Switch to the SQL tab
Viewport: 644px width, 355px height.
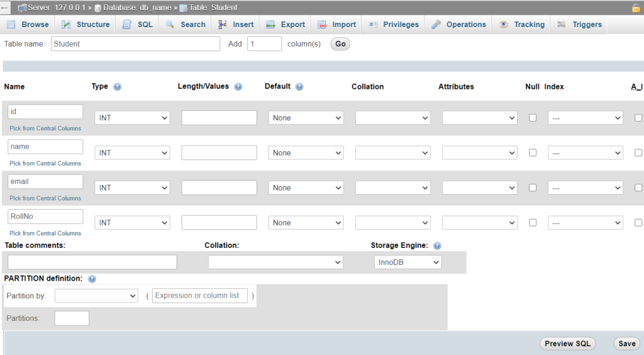click(x=138, y=25)
